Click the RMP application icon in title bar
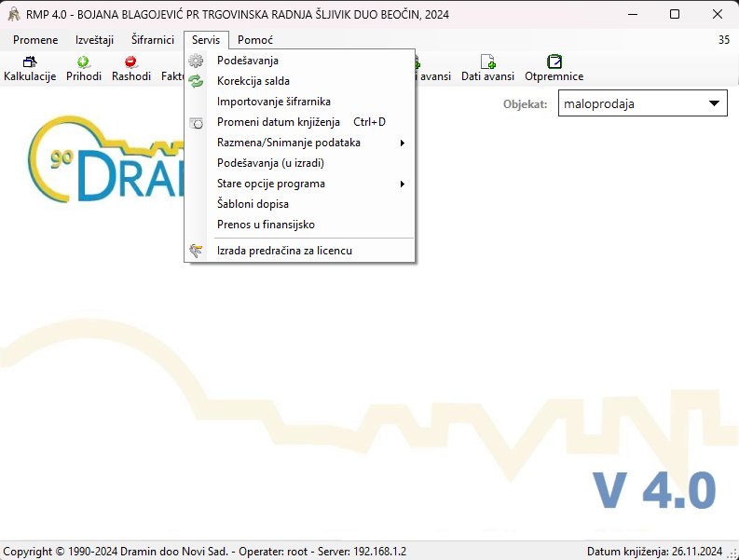This screenshot has width=739, height=560. pos(14,14)
